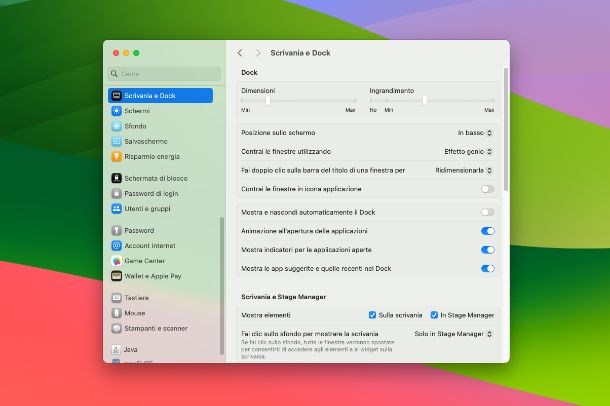610x406 pixels.
Task: Click the Scrivania e Stage Manager heading
Action: pyautogui.click(x=284, y=297)
